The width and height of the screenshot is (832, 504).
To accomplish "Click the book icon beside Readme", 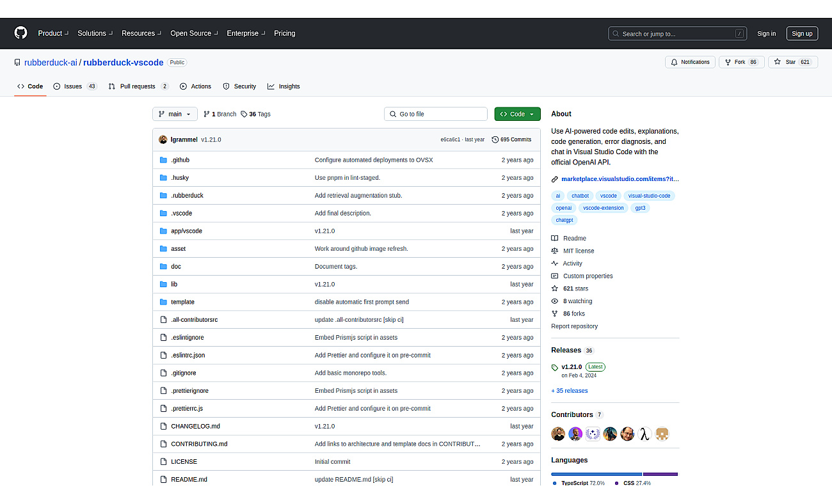I will (x=555, y=238).
